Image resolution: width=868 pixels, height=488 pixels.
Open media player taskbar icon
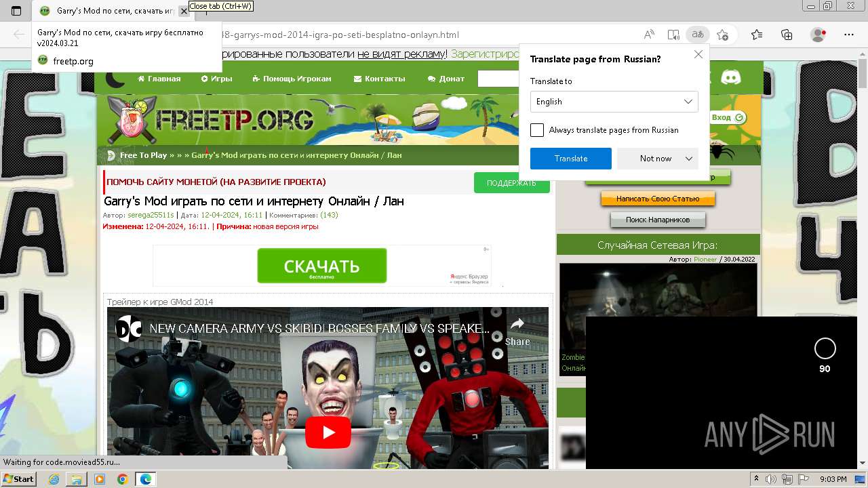pos(100,479)
